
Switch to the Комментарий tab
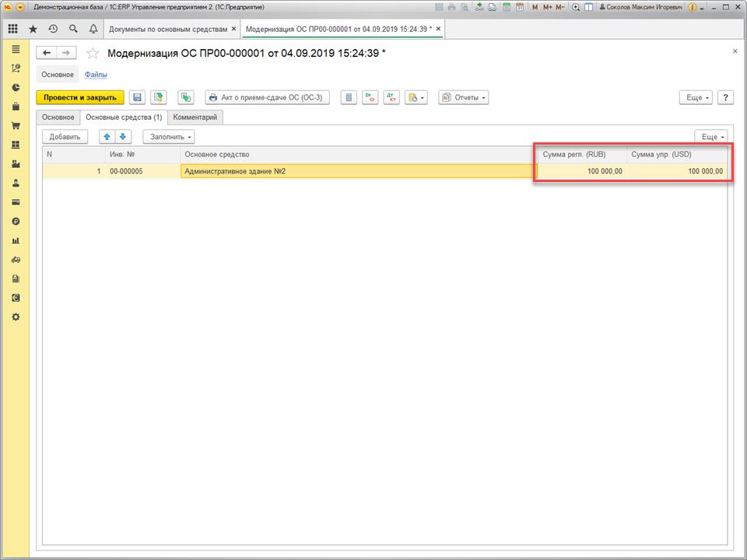tap(195, 117)
